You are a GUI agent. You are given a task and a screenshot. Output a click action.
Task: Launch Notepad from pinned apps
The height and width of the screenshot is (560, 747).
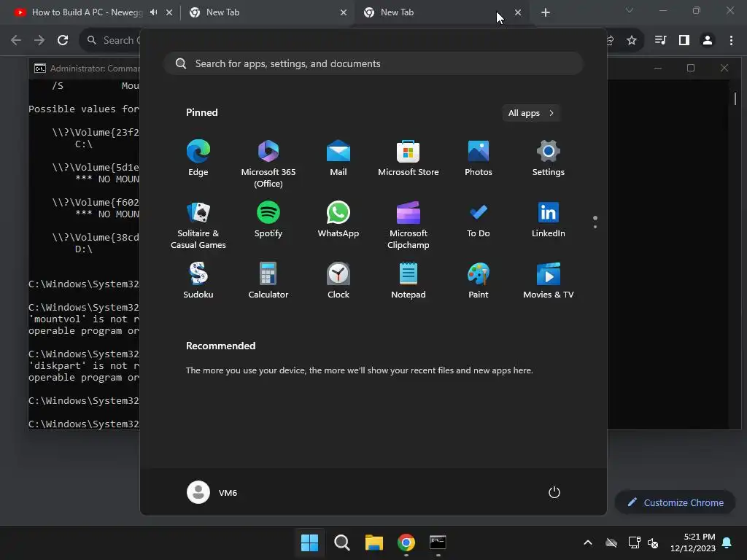coord(409,281)
